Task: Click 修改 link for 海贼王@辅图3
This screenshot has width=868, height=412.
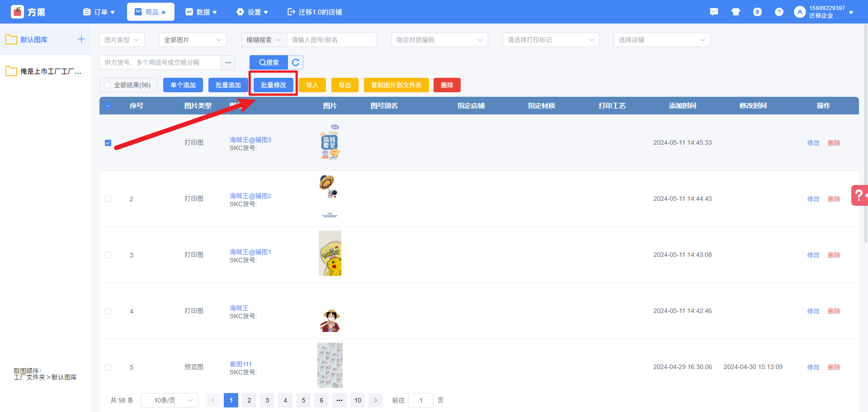Action: click(813, 143)
